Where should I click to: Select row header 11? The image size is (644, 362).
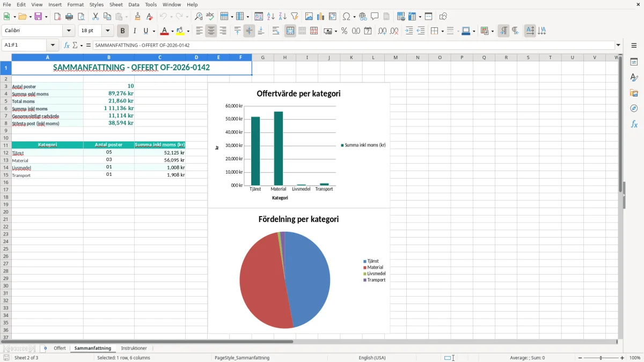5,145
